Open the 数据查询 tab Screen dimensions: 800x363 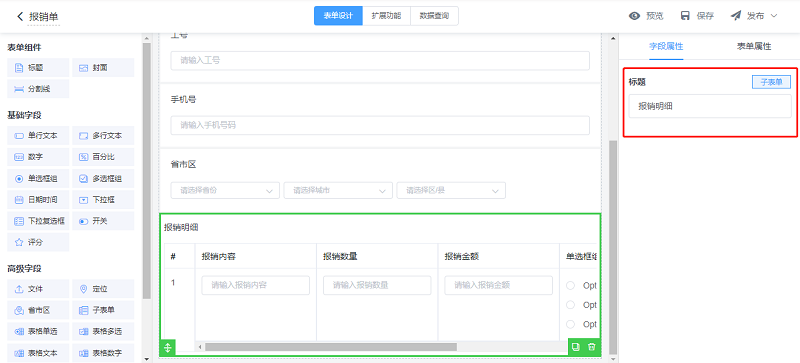point(434,16)
